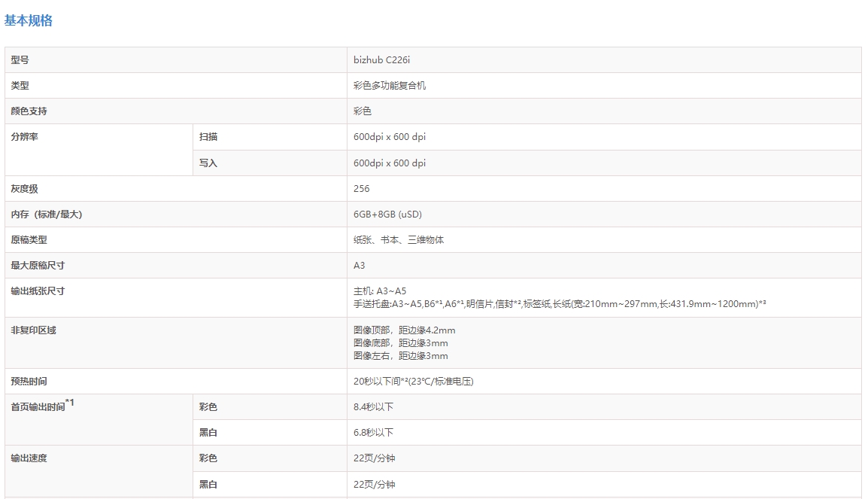The height and width of the screenshot is (499, 868).
Task: Select the 型号 row label
Action: coord(20,60)
